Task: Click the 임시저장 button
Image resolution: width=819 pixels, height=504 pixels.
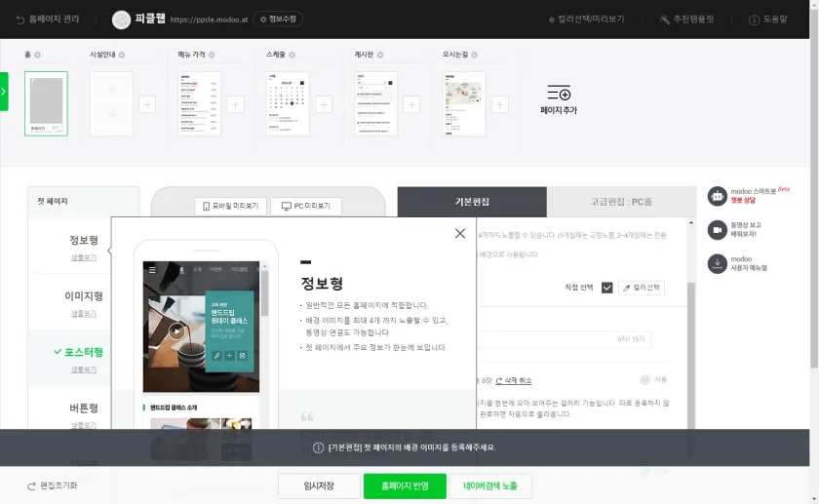Action: coord(318,485)
